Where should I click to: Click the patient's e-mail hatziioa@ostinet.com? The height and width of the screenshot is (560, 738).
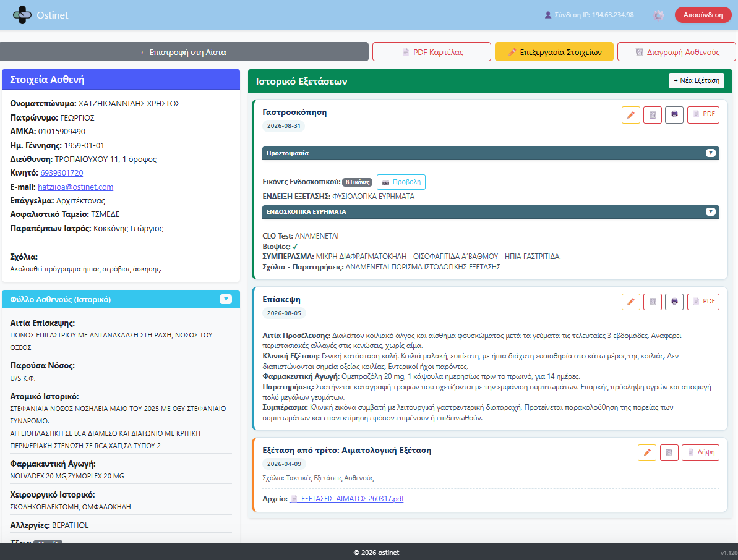click(x=75, y=187)
